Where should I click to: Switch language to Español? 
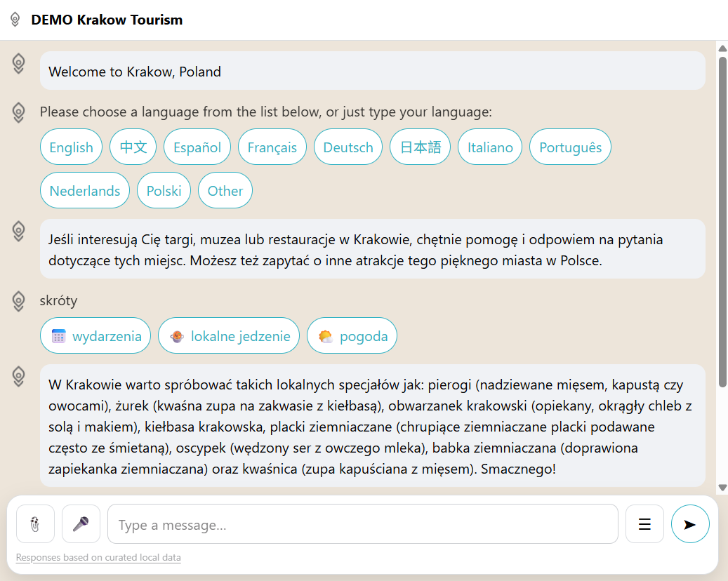coord(197,147)
